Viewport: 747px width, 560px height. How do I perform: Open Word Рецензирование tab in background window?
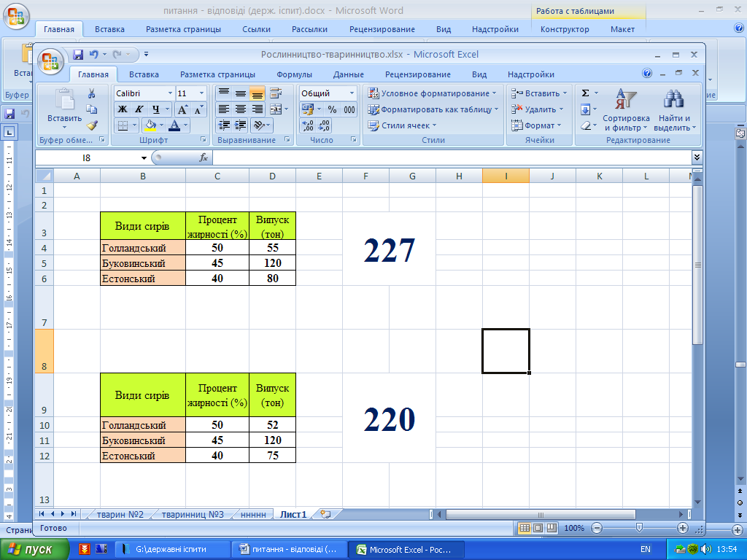(x=382, y=29)
